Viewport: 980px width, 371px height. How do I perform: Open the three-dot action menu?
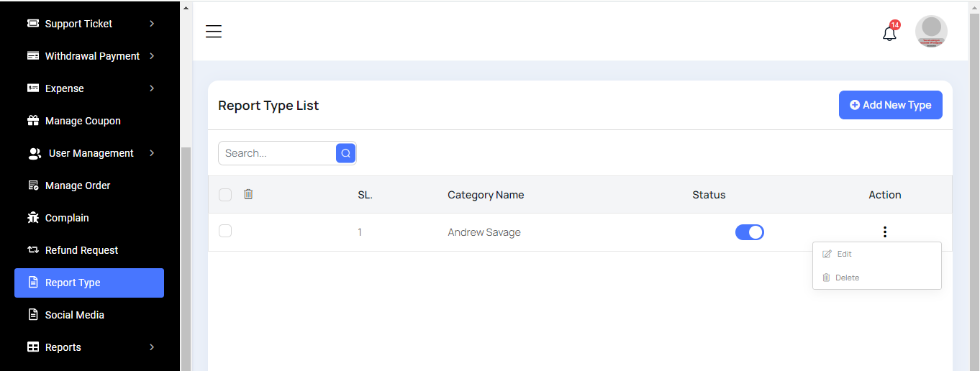[884, 232]
